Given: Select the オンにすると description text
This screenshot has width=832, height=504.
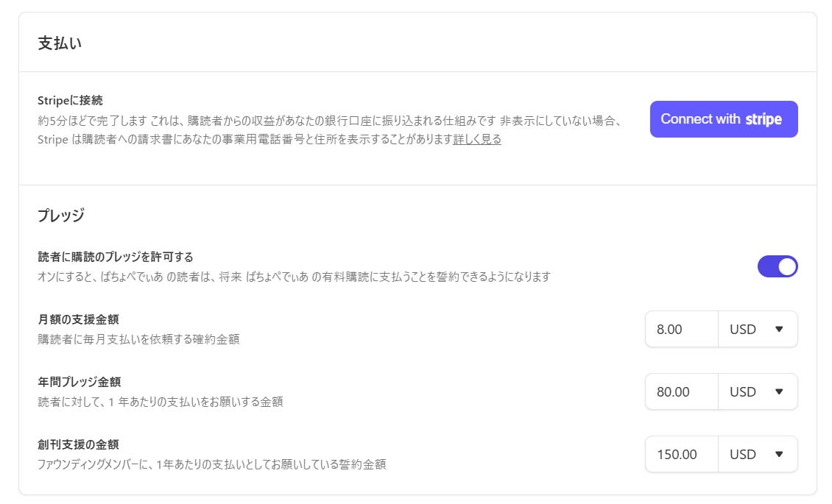Looking at the screenshot, I should click(x=294, y=277).
